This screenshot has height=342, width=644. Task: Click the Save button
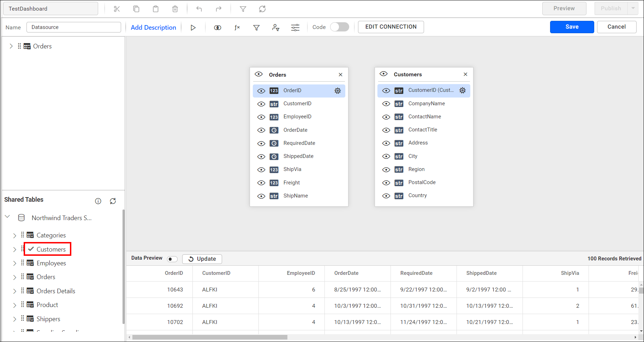coord(572,27)
